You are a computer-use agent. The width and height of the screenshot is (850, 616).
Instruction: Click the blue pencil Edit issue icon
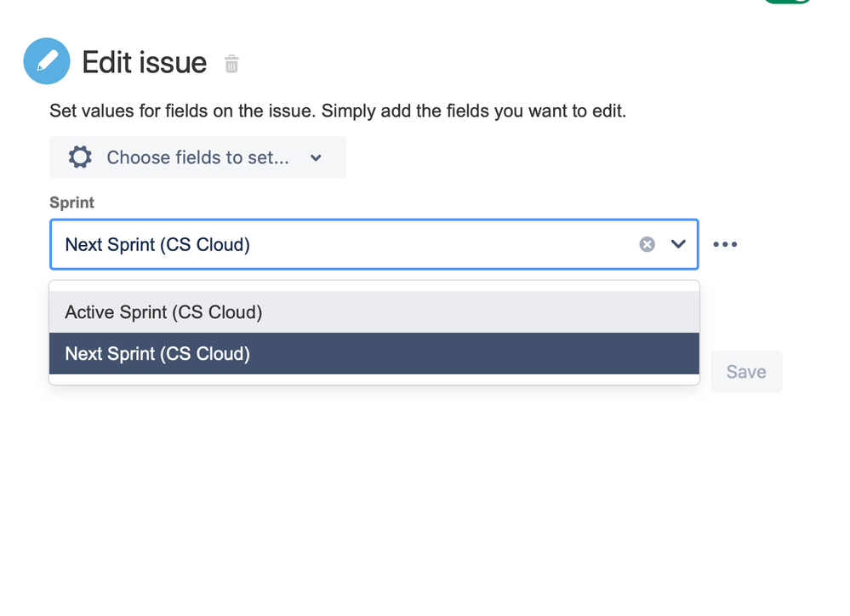click(x=47, y=61)
